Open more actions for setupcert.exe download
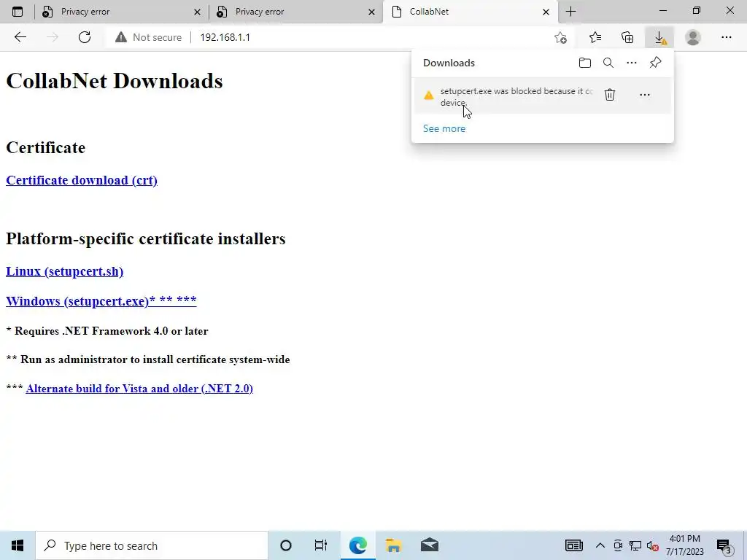747x560 pixels. click(645, 95)
